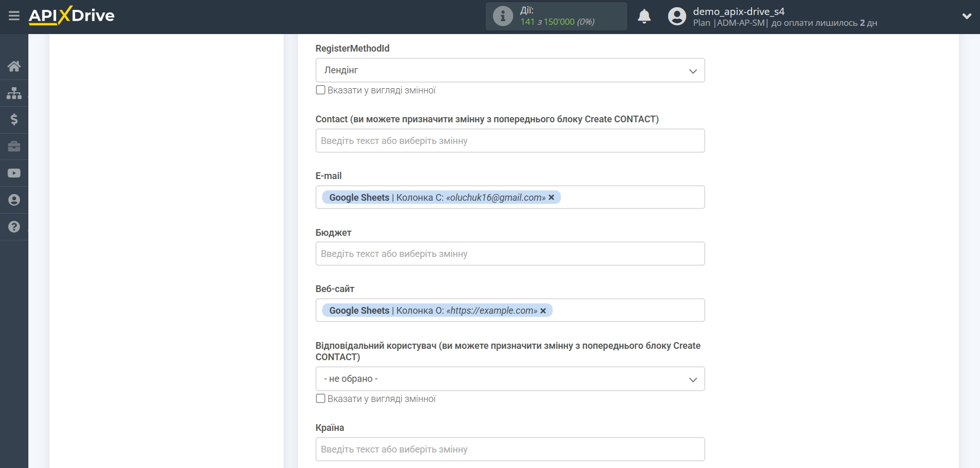Screen dimensions: 980x468
Task: Click the Країна input field
Action: tap(510, 449)
